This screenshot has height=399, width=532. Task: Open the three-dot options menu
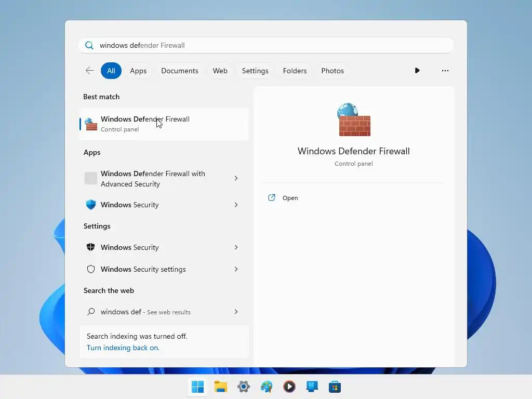(x=445, y=71)
